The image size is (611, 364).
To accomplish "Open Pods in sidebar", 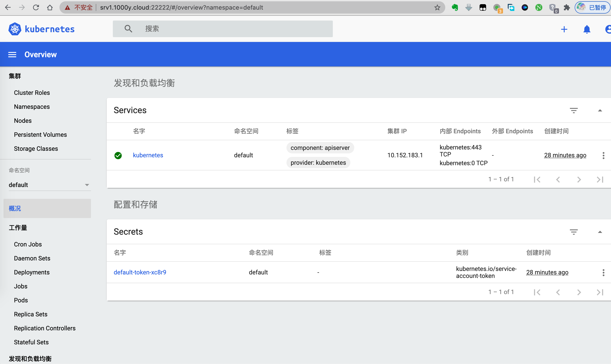I will click(21, 300).
